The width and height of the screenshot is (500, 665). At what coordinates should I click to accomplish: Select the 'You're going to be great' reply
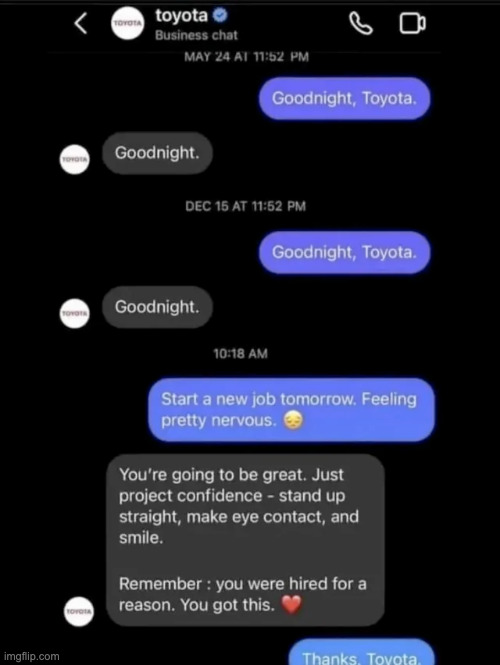pos(246,540)
